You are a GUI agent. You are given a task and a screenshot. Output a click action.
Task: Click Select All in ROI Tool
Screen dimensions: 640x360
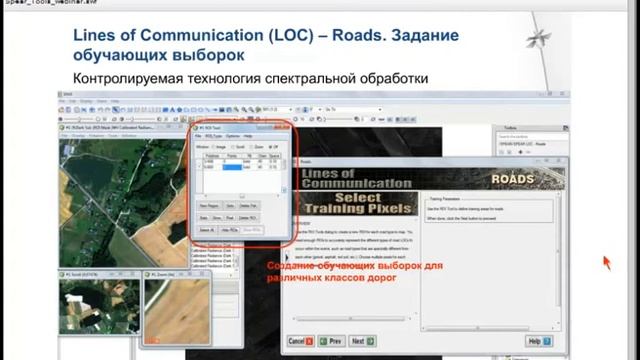[207, 230]
